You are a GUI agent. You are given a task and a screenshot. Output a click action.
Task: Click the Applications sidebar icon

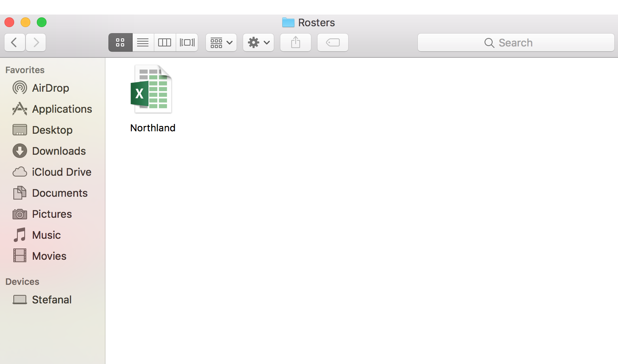20,109
